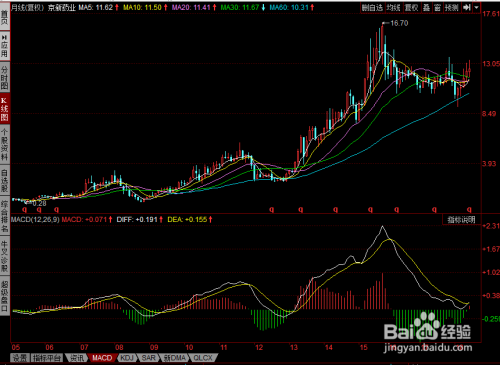Open the 窗 window layout button
Viewport: 500px width, 365px height.
437,7
